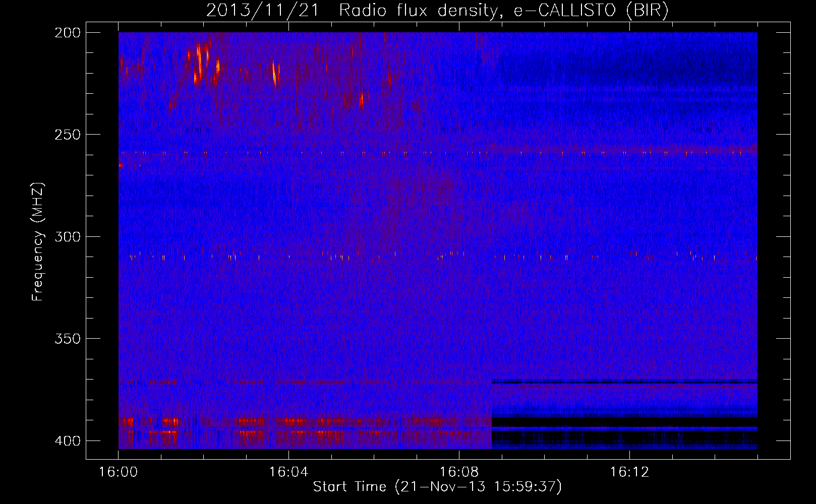Click the 'Start Time (21-Nov-13 15:59:37)' label

point(437,487)
